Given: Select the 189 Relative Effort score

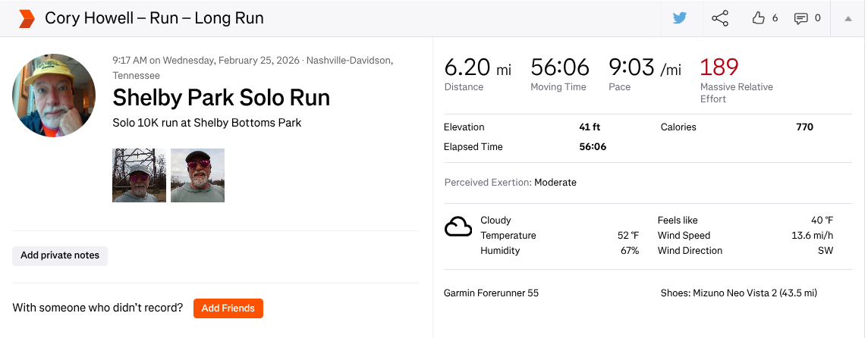Looking at the screenshot, I should [719, 67].
